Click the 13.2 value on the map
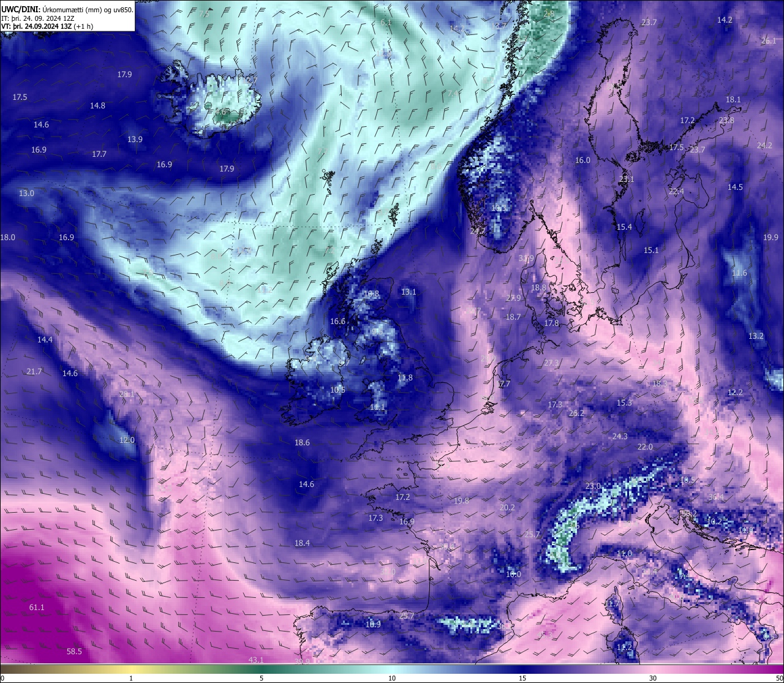The width and height of the screenshot is (784, 683). click(x=756, y=336)
